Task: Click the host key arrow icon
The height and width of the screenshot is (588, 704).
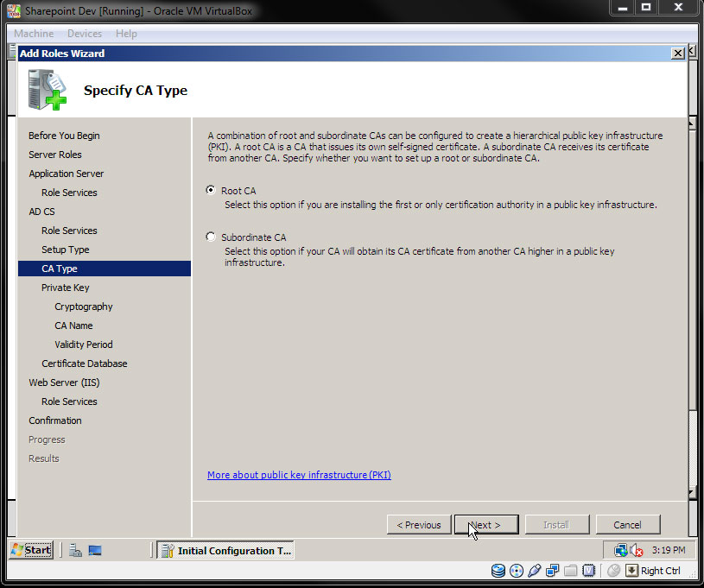Action: pyautogui.click(x=631, y=571)
